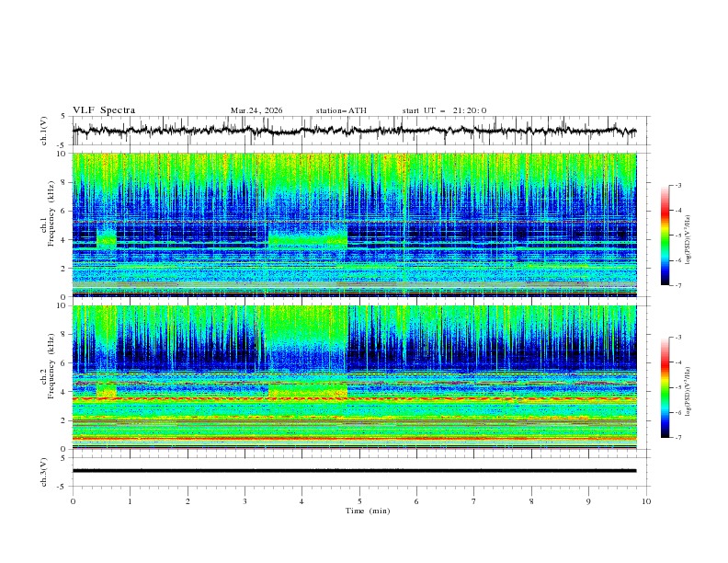Click the ch.2 spectrogram color bar
Image resolution: width=728 pixels, height=563 pixels.
[x=665, y=387]
